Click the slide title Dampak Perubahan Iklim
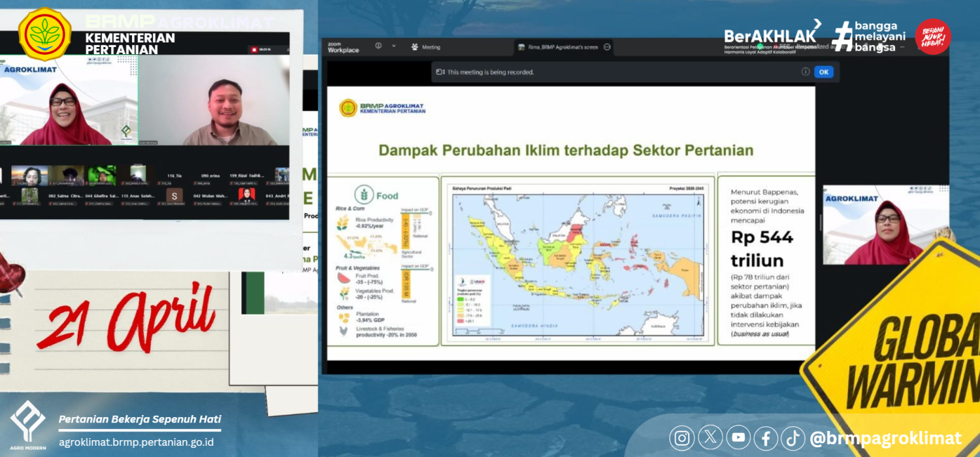The width and height of the screenshot is (980, 457). [x=566, y=150]
